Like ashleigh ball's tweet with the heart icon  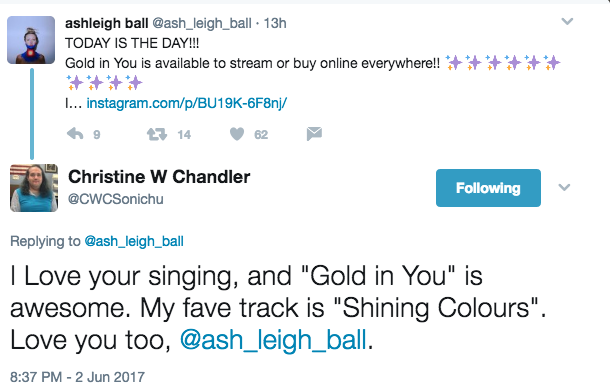237,134
